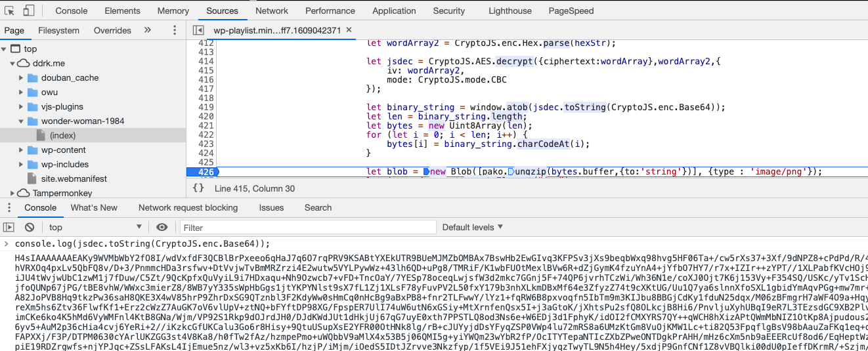868x351 pixels.
Task: Click the pretty print braces icon
Action: point(198,188)
